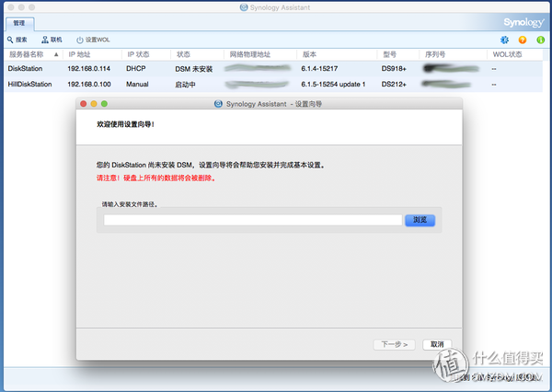Click the 联机 connect toolbar button
The width and height of the screenshot is (552, 392).
pyautogui.click(x=52, y=40)
